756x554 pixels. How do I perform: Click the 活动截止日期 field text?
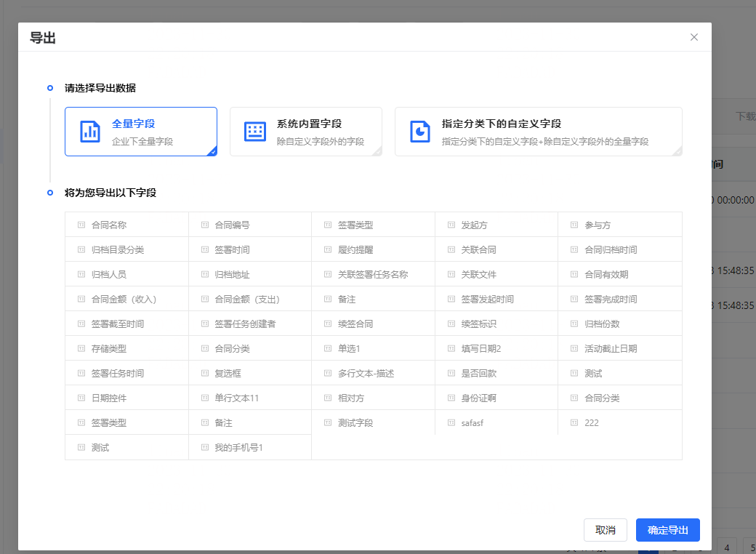[611, 348]
